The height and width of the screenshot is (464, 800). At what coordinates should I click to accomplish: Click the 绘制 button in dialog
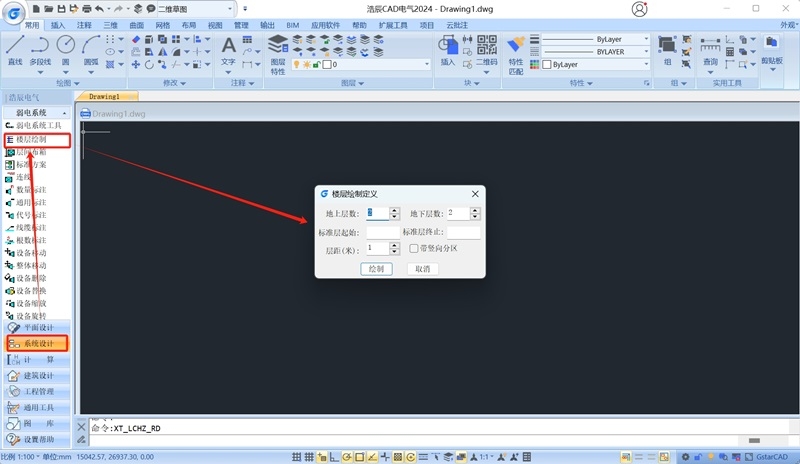pos(376,269)
